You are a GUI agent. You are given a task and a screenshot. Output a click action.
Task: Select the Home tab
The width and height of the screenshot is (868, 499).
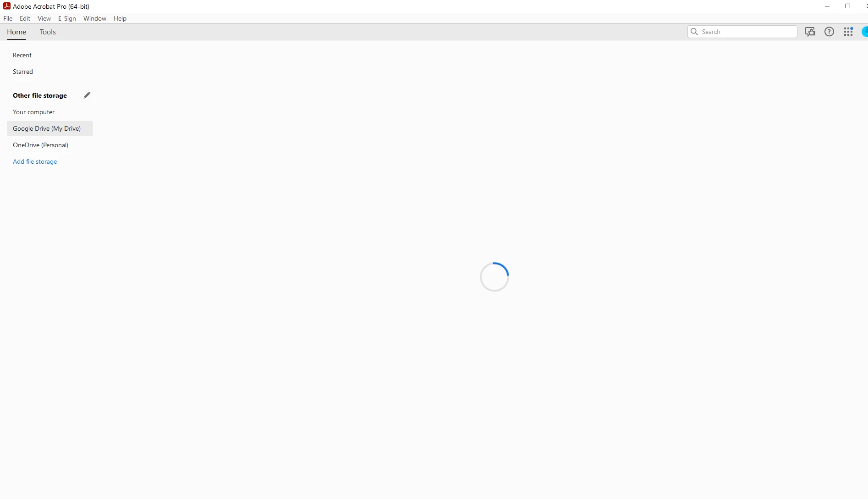coord(16,32)
